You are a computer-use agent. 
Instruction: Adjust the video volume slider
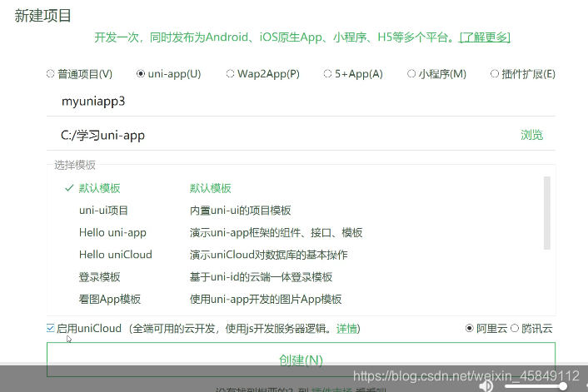point(536,386)
